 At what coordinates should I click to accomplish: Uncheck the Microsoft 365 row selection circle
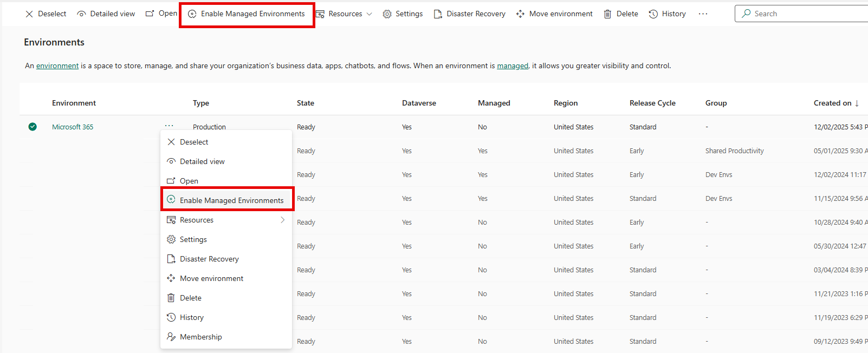tap(33, 127)
